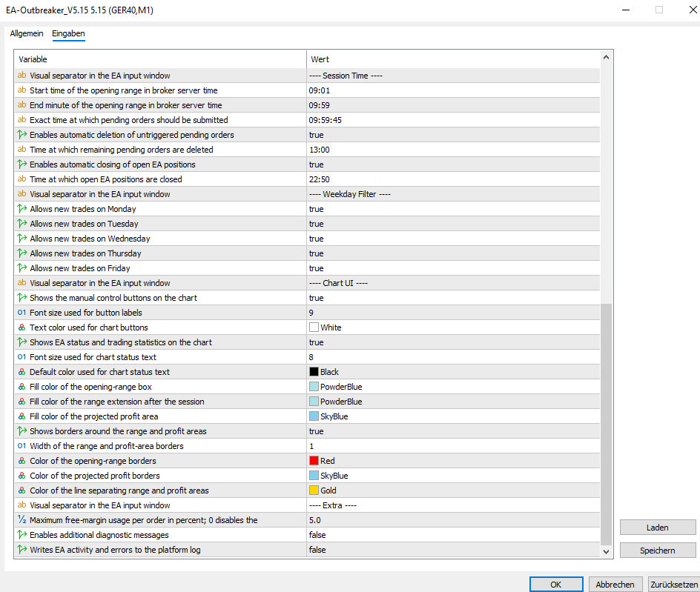Switch to the Allgemein tab
This screenshot has height=592, width=700.
pos(27,33)
